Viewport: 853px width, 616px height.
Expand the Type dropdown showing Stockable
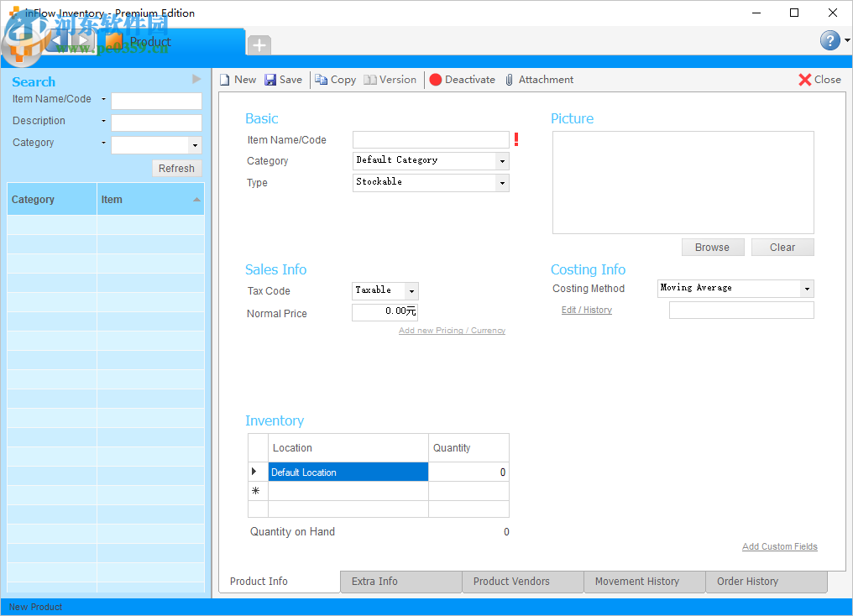[x=502, y=183]
